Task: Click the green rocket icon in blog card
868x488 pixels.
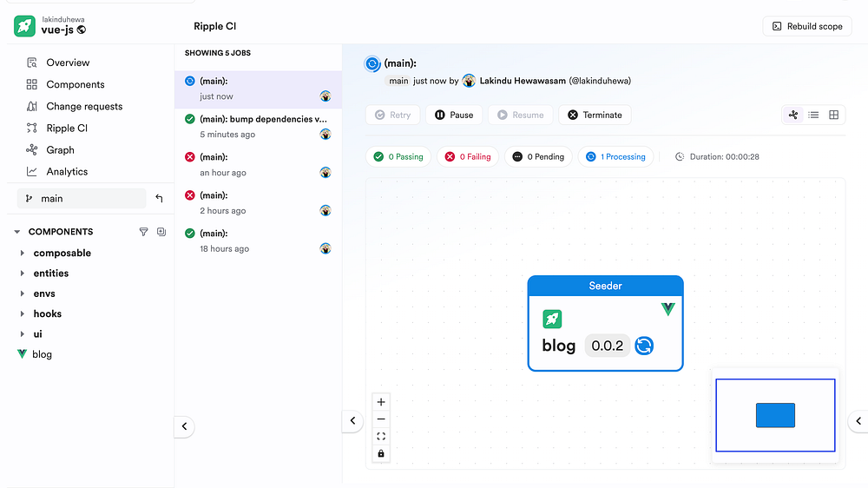Action: click(552, 319)
